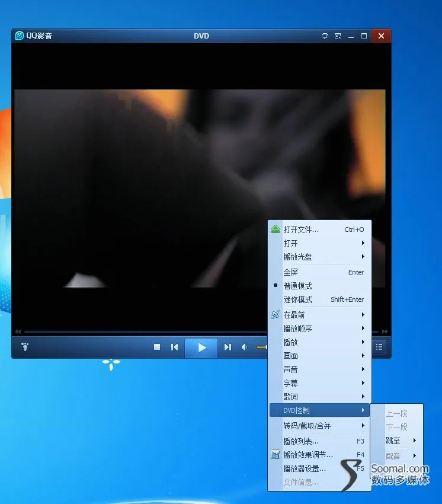Click the effects icon beside 播放效果调节

coord(276,455)
